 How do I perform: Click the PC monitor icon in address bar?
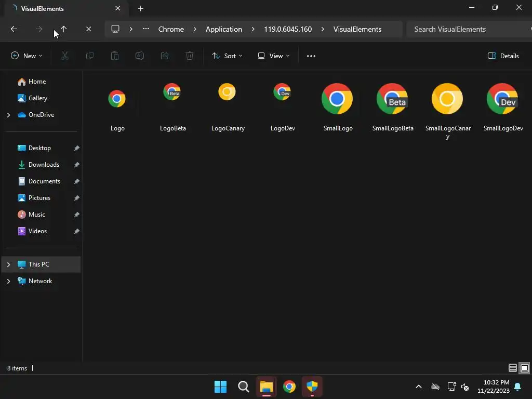[x=115, y=29]
